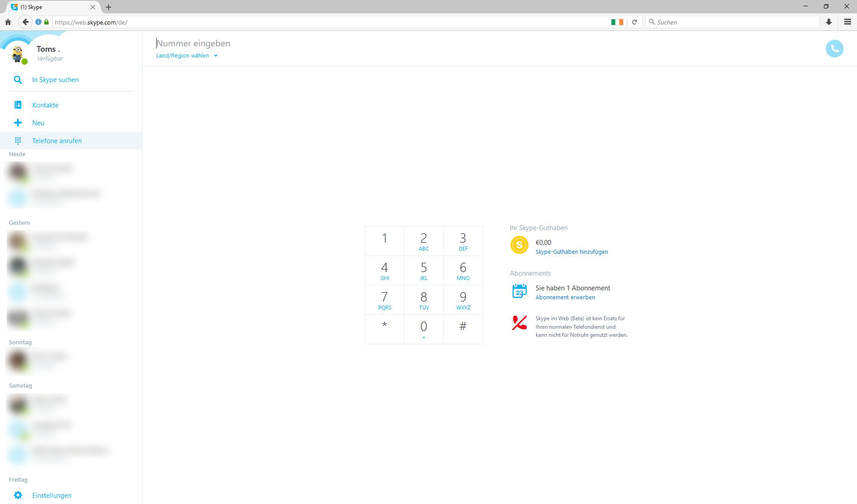Click the Verfügbar status text
Screen dimensions: 857x504
pos(50,58)
